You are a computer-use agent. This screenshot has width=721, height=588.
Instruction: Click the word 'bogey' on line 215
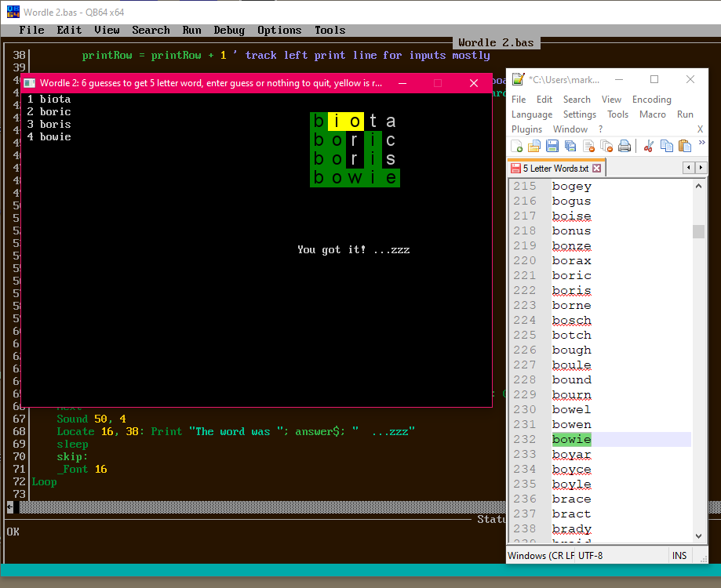click(x=572, y=187)
